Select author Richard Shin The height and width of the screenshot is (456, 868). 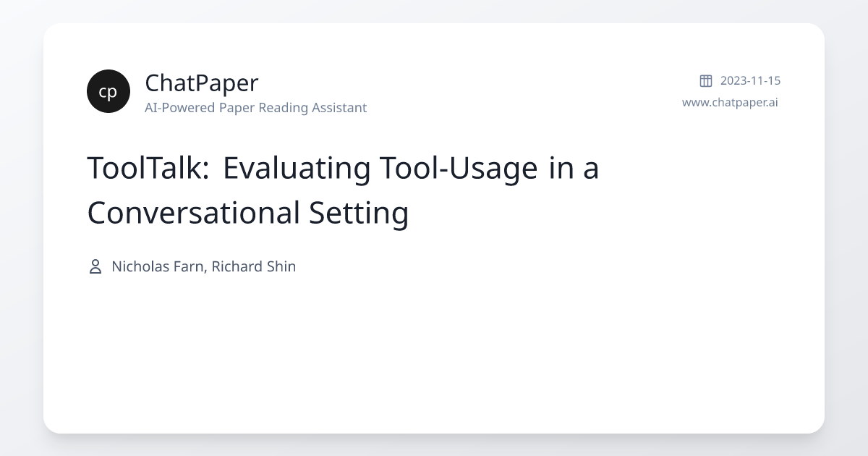(255, 266)
